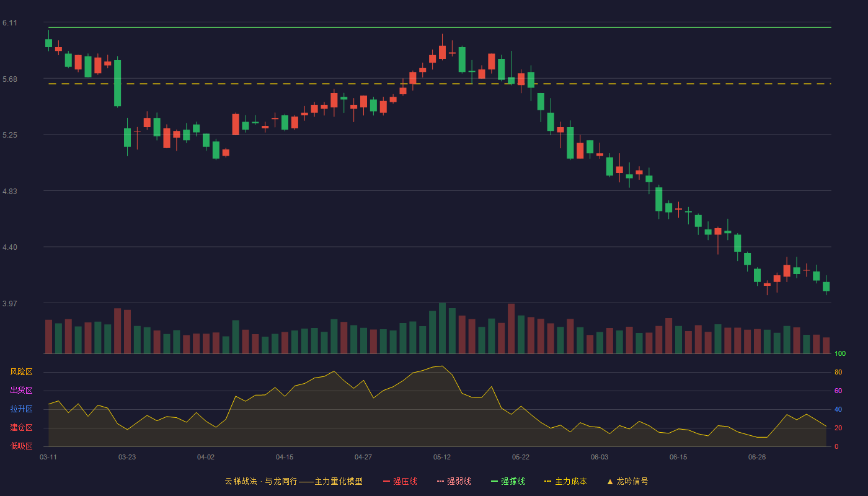Click the 龙吟信号 triangle legend icon
Image resolution: width=868 pixels, height=496 pixels.
pos(610,481)
